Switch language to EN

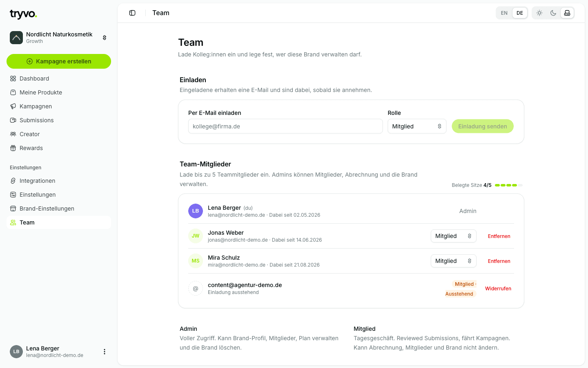[x=504, y=13]
